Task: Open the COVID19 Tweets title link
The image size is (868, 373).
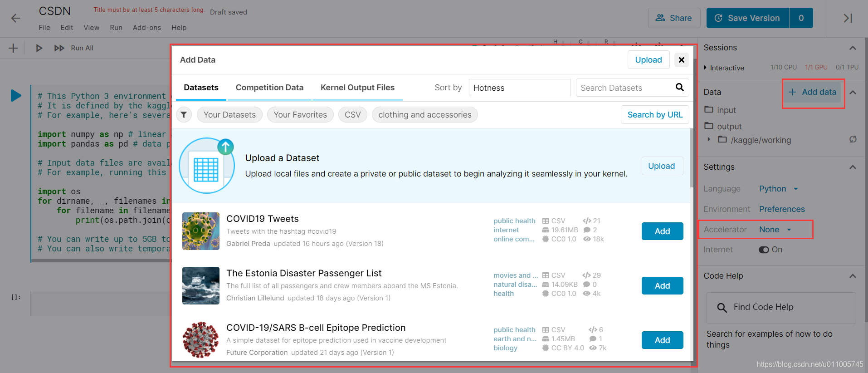Action: pyautogui.click(x=263, y=219)
